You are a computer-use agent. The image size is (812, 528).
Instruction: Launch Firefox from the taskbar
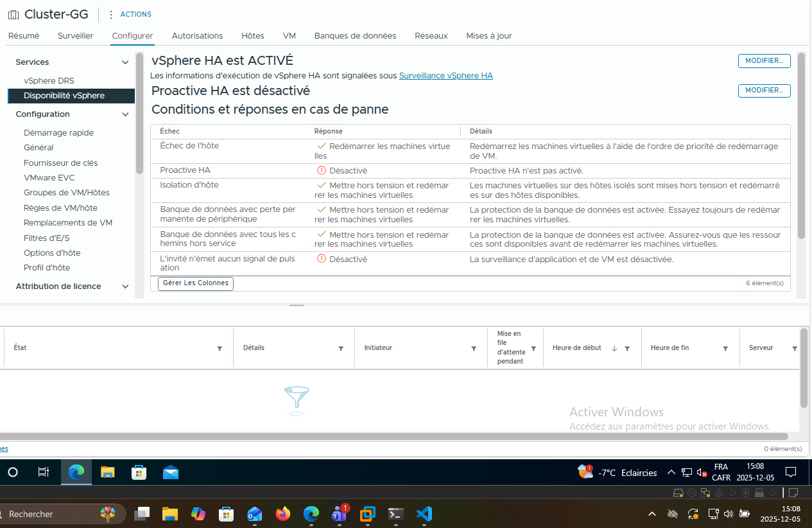tap(282, 514)
